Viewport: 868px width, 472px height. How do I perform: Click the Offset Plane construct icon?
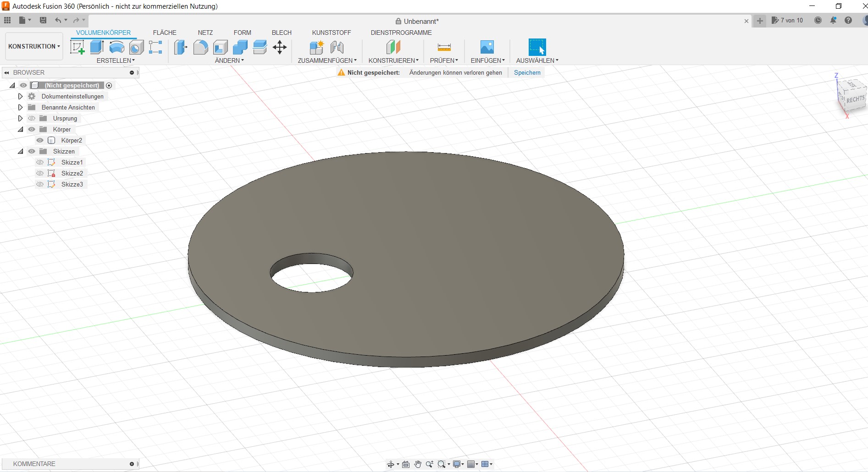393,47
